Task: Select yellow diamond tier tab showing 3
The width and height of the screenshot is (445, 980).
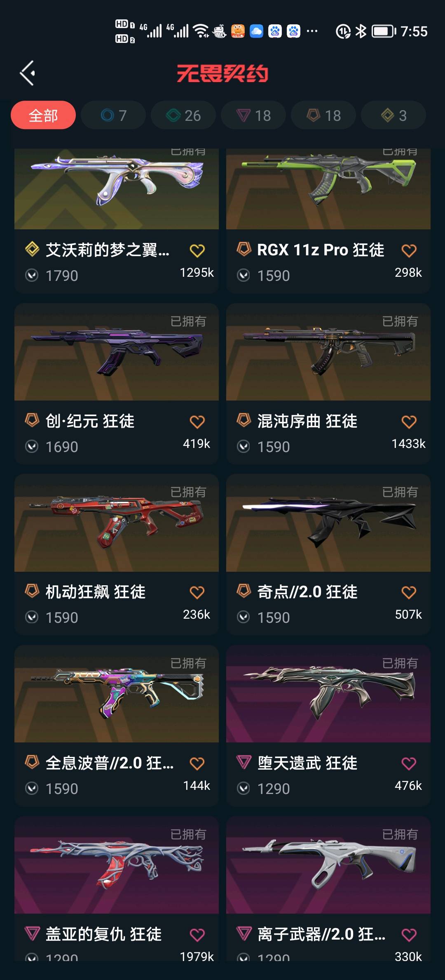Action: [x=393, y=115]
